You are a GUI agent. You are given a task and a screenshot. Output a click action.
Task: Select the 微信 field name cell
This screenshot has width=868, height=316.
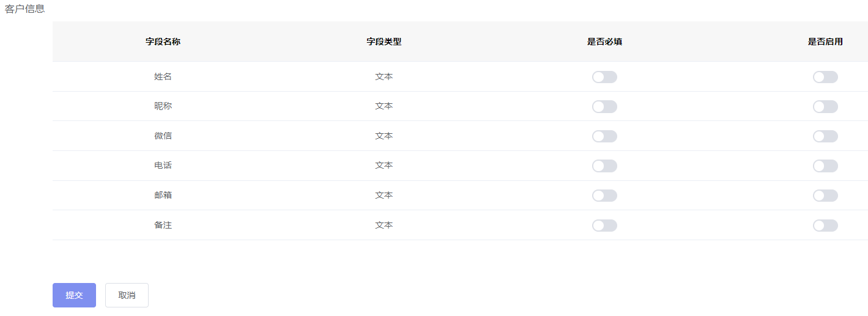163,136
